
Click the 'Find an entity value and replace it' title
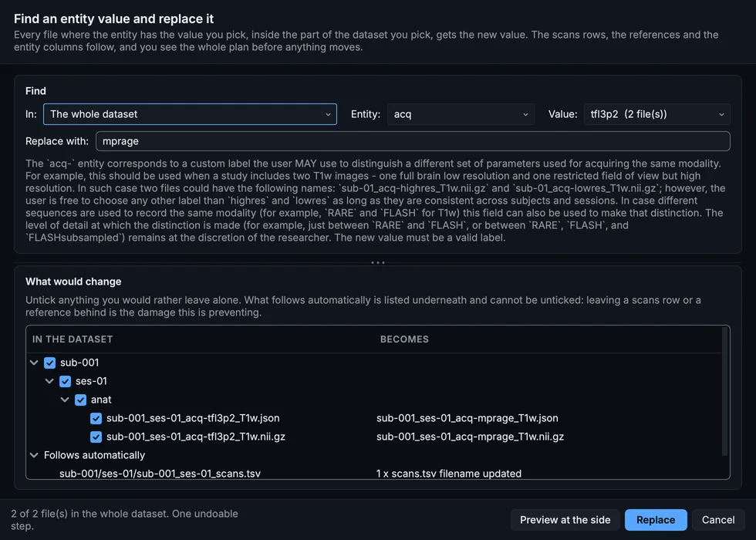tap(114, 19)
